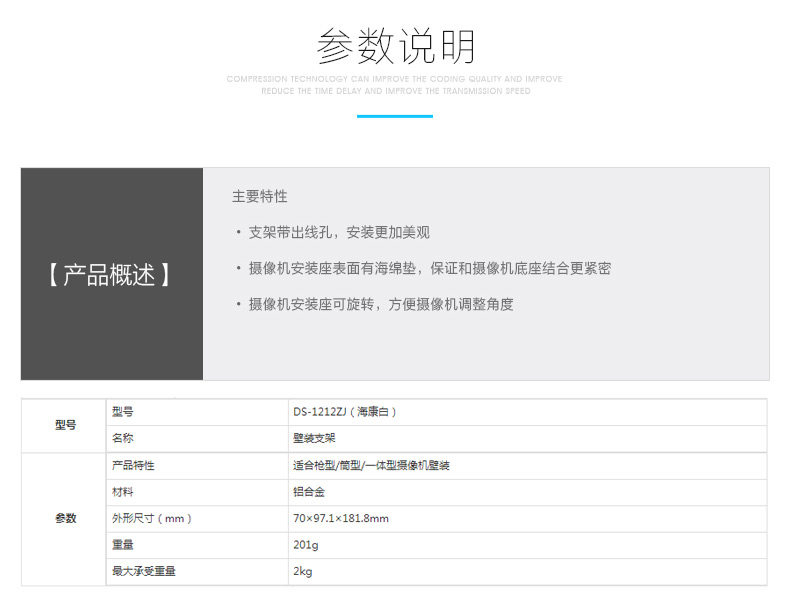Click the 参数说明 heading
The width and height of the screenshot is (790, 604).
pos(396,46)
